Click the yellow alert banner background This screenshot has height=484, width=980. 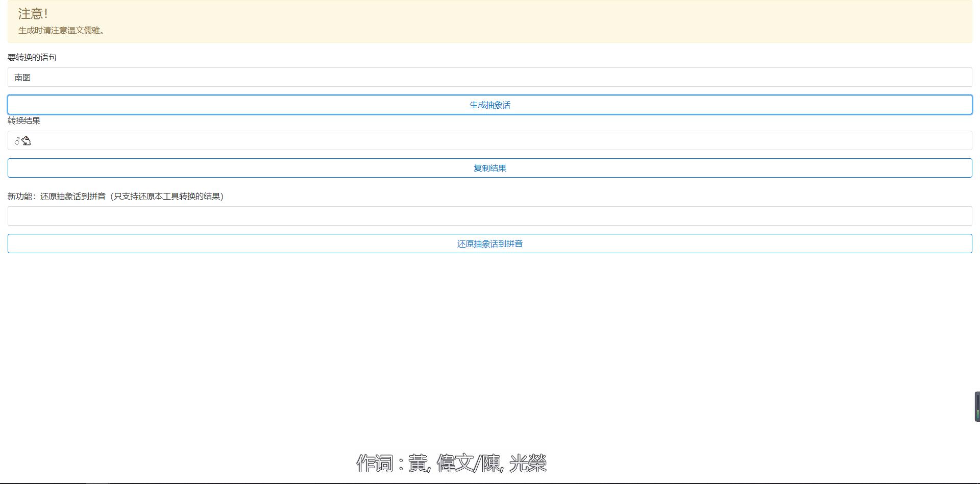click(x=510, y=21)
